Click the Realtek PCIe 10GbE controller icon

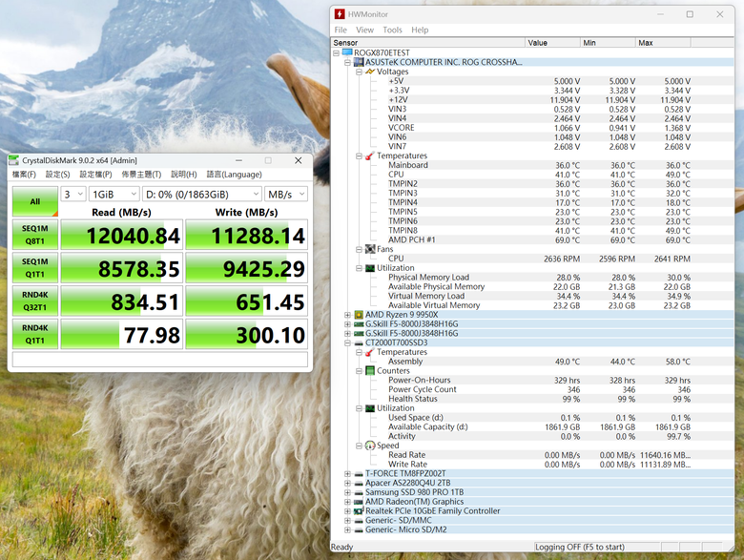(359, 511)
